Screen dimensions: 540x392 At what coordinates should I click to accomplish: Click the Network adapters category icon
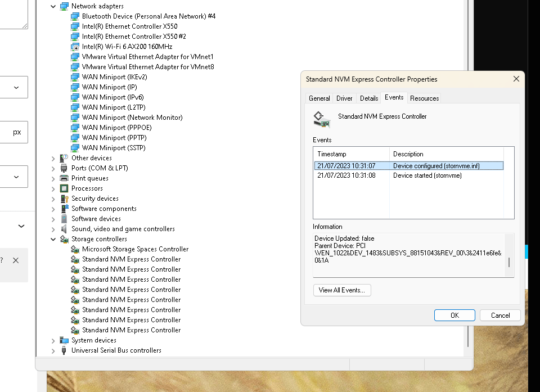[x=64, y=6]
